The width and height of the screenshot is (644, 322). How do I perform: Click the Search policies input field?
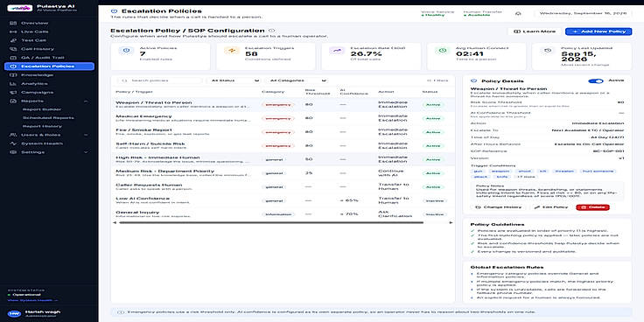[x=160, y=80]
